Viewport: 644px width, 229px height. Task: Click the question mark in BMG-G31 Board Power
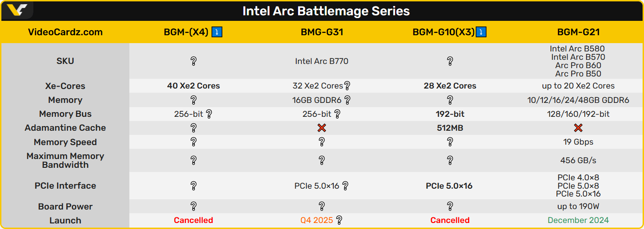coord(322,206)
